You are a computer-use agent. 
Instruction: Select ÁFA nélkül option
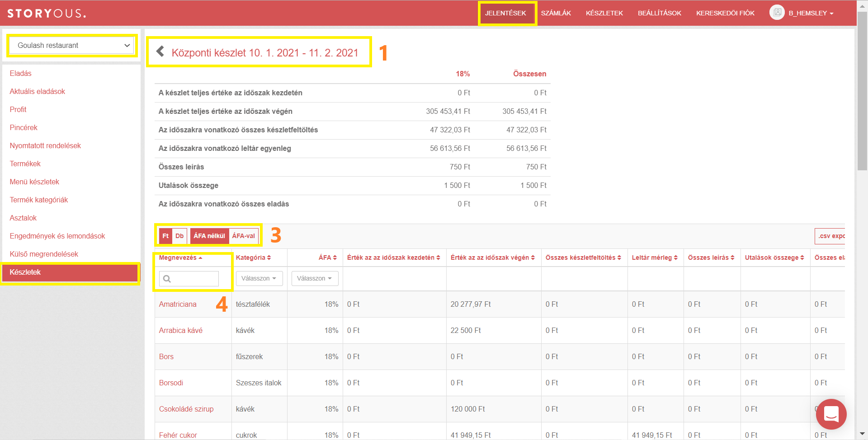coord(209,236)
